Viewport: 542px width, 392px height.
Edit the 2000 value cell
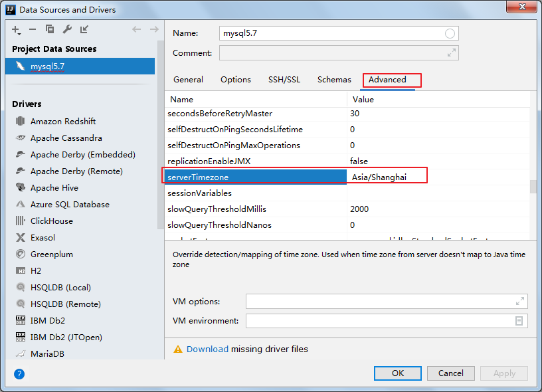pos(438,209)
